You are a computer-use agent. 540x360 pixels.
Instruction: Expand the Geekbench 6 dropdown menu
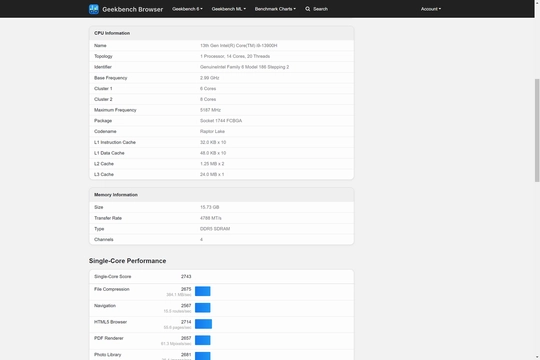pos(187,9)
